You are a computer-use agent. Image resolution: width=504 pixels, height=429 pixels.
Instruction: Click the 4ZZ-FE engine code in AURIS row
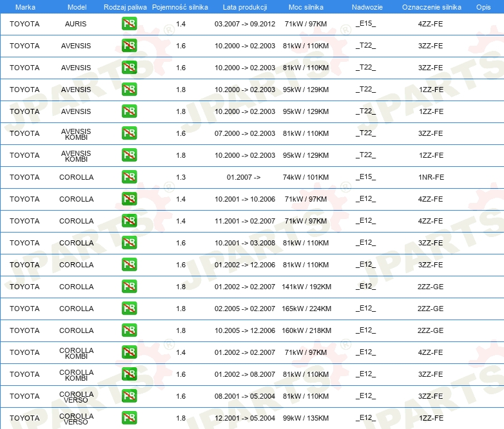tap(431, 24)
